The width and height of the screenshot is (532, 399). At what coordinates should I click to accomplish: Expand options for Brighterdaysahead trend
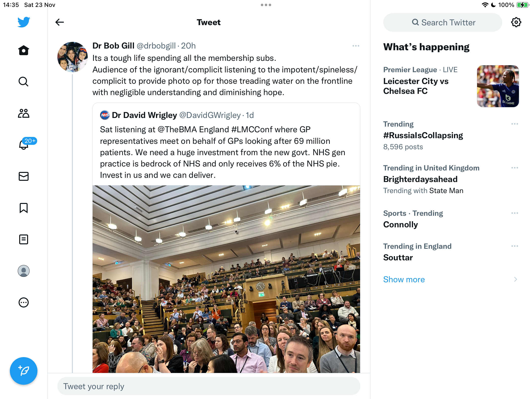[515, 168]
